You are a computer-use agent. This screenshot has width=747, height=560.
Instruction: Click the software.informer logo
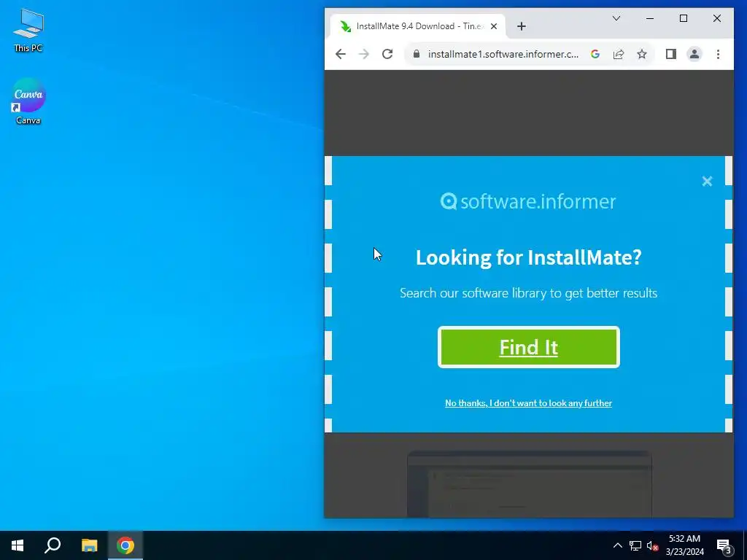528,201
